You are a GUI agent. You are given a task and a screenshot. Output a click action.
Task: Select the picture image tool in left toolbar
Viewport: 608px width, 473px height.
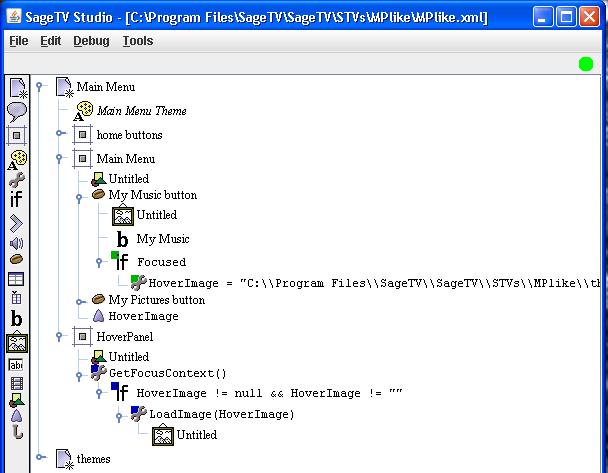(x=17, y=343)
